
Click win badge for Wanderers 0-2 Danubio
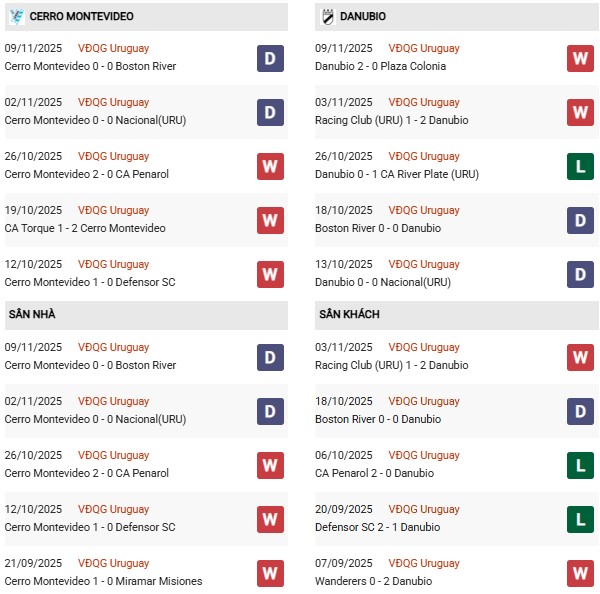tap(581, 573)
